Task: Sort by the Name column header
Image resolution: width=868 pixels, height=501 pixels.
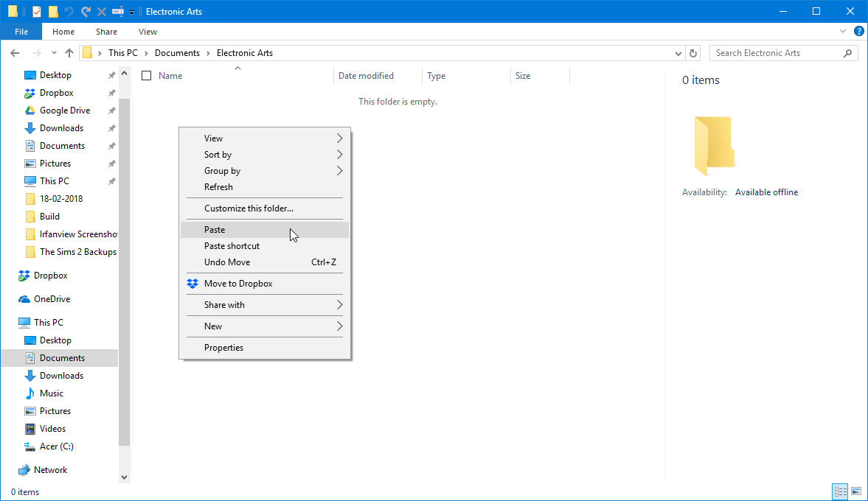Action: coord(170,76)
